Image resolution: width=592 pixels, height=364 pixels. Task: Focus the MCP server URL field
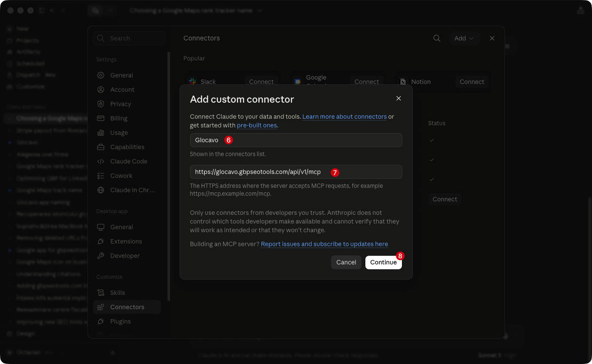point(296,172)
